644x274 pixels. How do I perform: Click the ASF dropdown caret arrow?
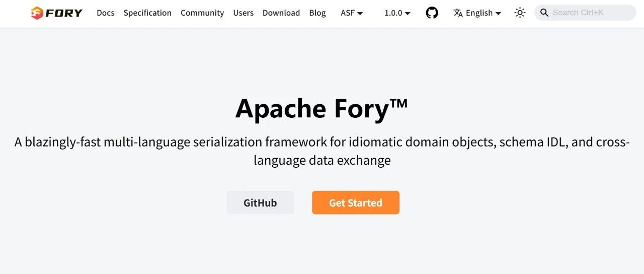[x=360, y=14]
